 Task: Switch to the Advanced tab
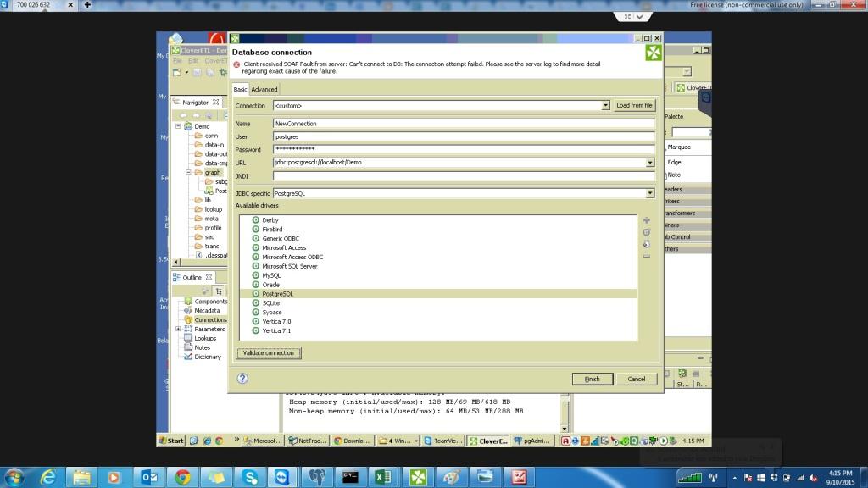(x=264, y=89)
